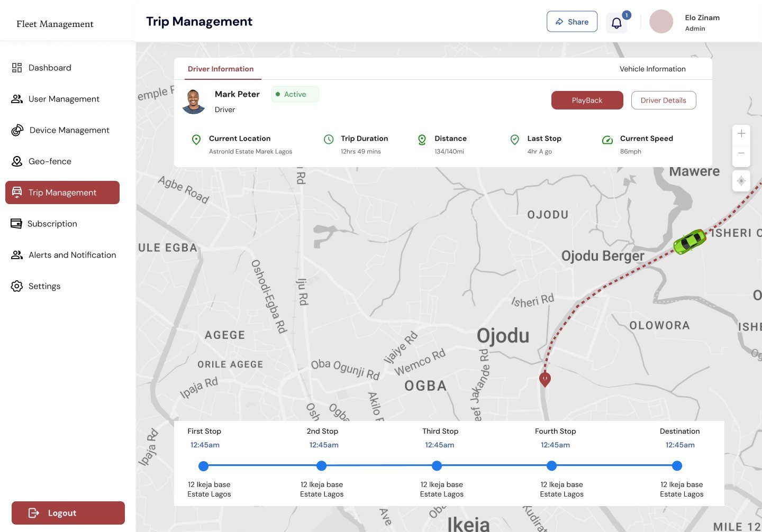Open the Dashboard grid icon
This screenshot has width=762, height=532.
tap(17, 68)
